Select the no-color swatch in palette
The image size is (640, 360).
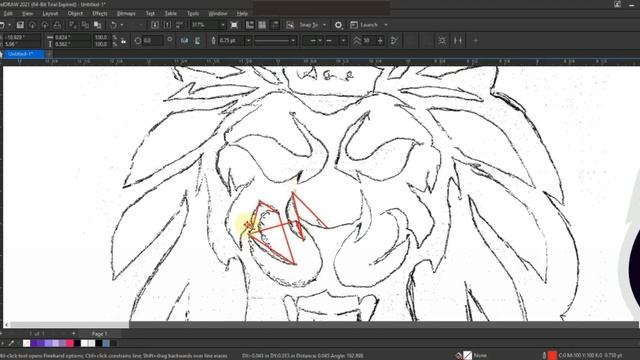(x=27, y=343)
